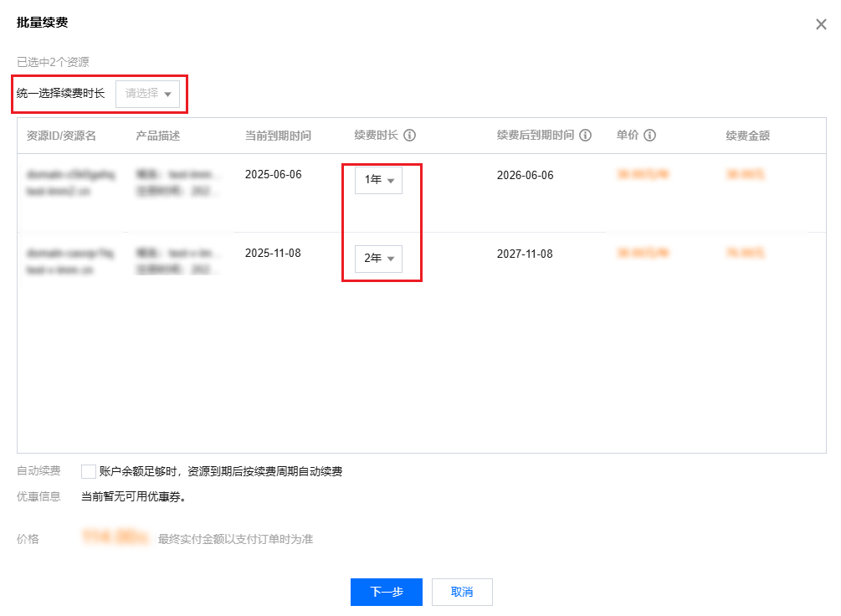Click the 取消 button
The image size is (841, 616).
(x=462, y=592)
